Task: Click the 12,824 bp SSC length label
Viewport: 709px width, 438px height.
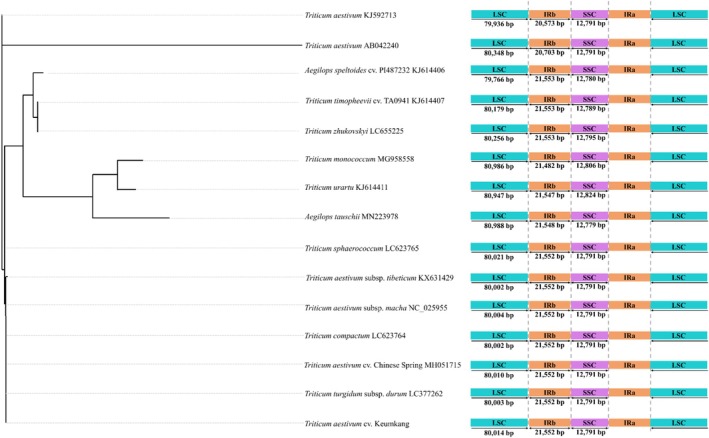Action: (591, 195)
